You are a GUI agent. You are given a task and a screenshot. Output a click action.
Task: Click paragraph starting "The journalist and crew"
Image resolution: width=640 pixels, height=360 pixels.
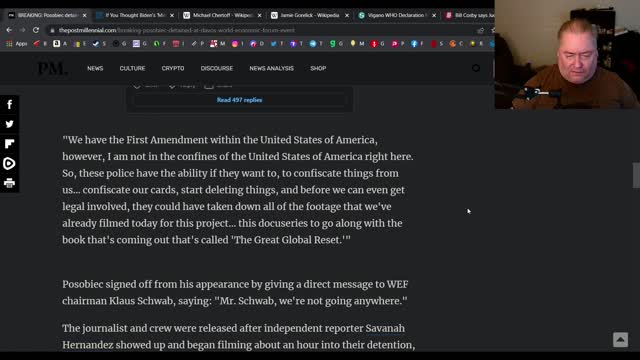point(239,337)
